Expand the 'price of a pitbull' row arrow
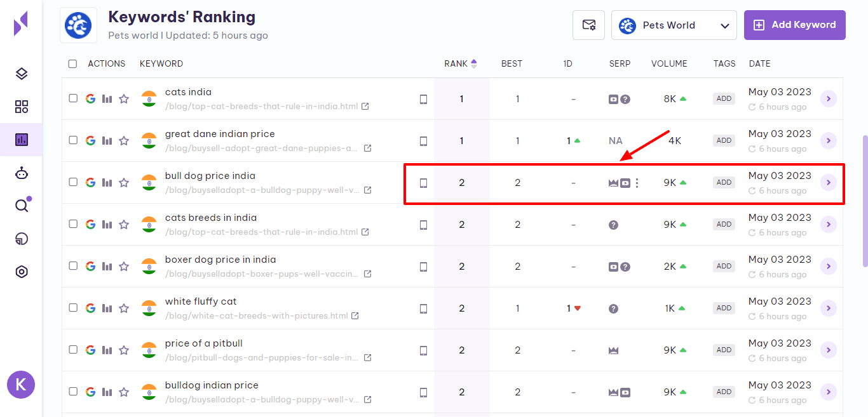The width and height of the screenshot is (868, 417). click(828, 350)
